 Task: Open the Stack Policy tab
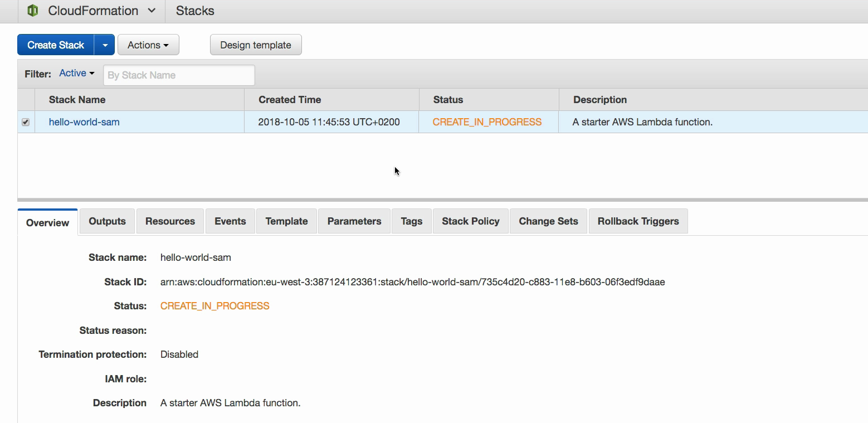click(471, 221)
